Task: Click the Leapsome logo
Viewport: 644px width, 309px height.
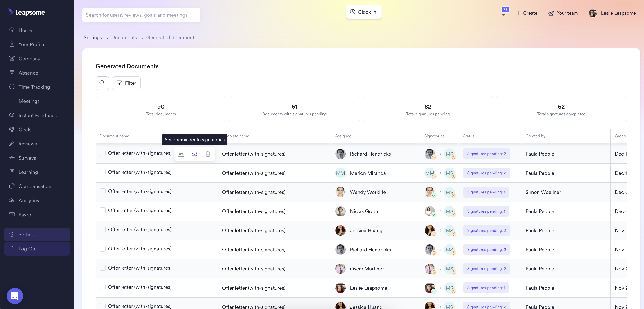Action: click(x=26, y=12)
